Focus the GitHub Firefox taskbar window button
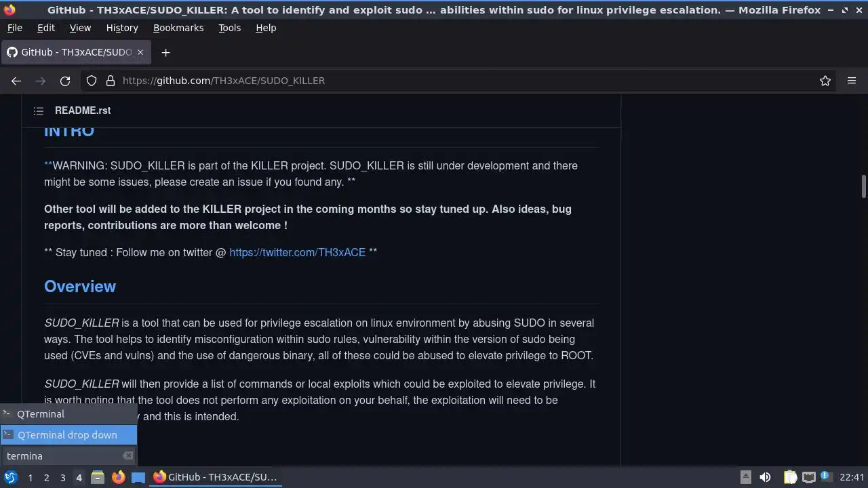The height and width of the screenshot is (488, 868). (x=216, y=477)
